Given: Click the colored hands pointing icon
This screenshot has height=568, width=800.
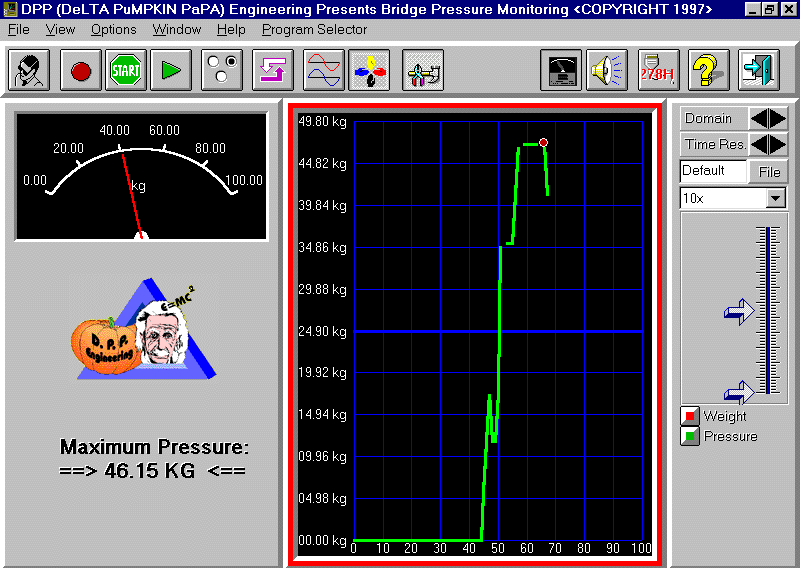Looking at the screenshot, I should (369, 70).
